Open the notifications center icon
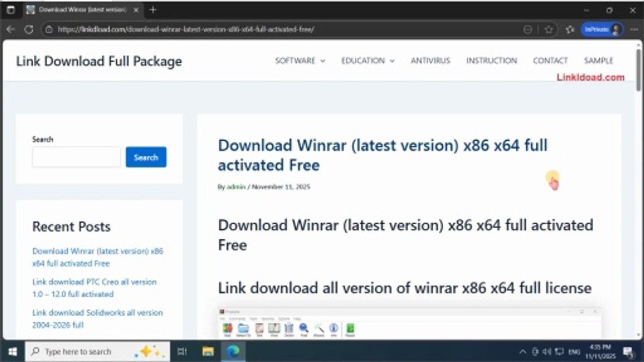This screenshot has height=362, width=644. point(628,351)
